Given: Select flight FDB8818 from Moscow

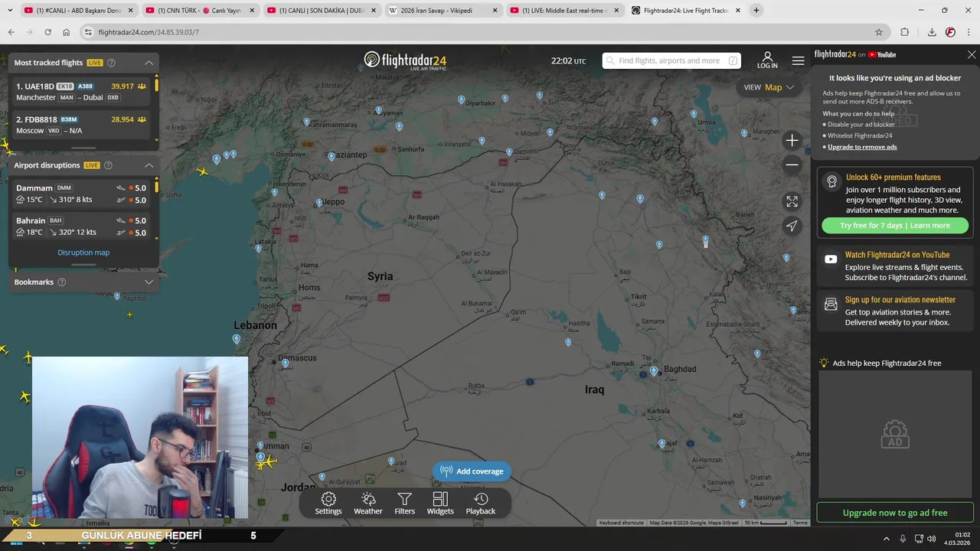Looking at the screenshot, I should pyautogui.click(x=81, y=125).
